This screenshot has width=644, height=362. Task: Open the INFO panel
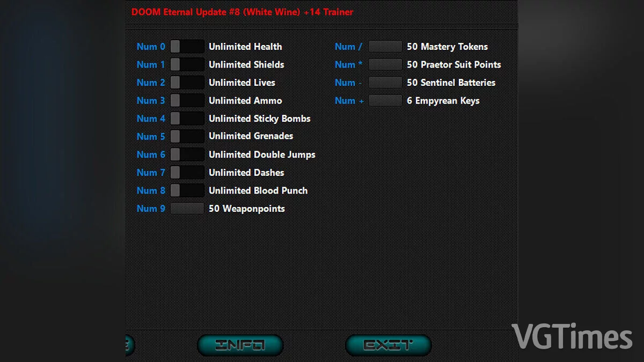(x=240, y=345)
